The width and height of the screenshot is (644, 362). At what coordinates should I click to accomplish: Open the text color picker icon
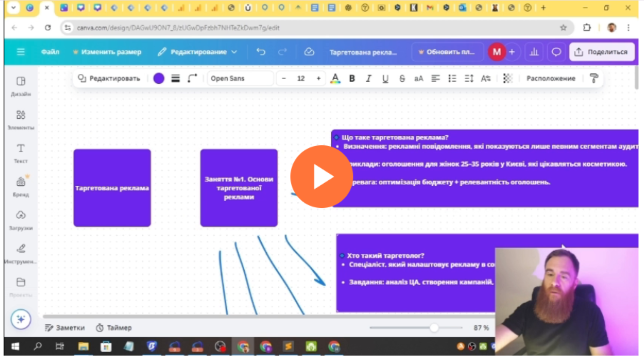[335, 78]
